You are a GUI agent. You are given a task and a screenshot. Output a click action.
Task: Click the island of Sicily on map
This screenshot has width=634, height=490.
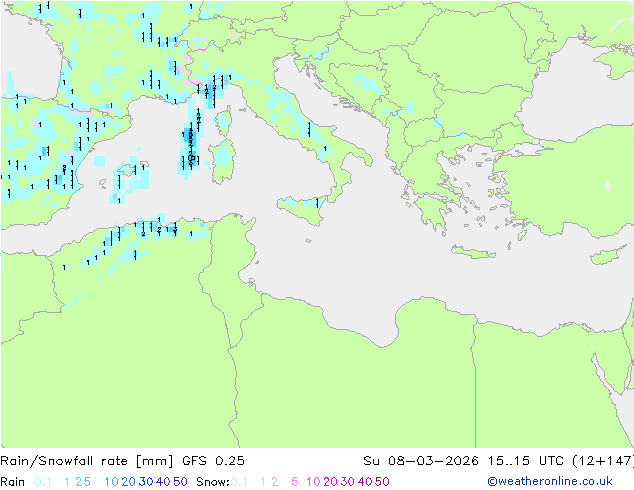tap(301, 209)
